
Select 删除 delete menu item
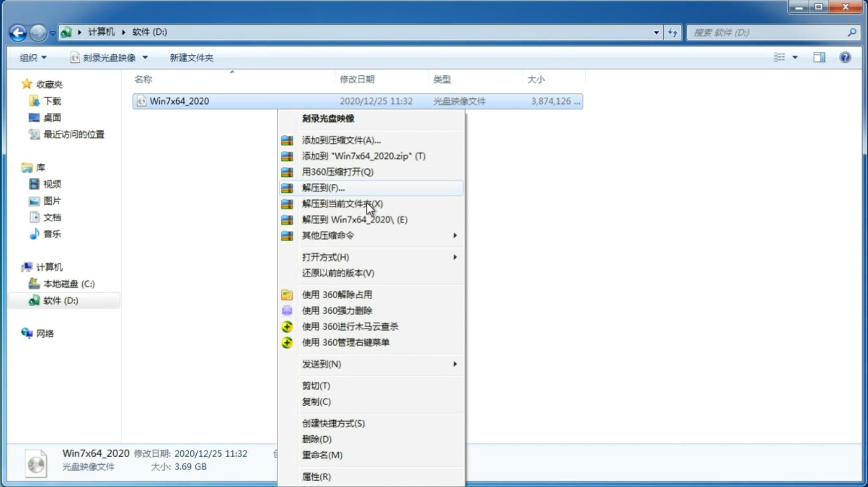317,438
